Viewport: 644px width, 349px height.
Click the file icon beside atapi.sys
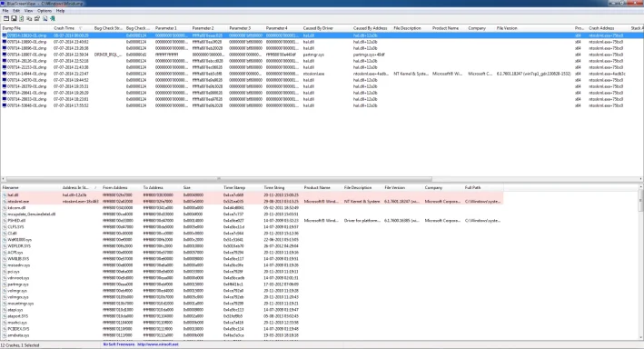pyautogui.click(x=5, y=310)
